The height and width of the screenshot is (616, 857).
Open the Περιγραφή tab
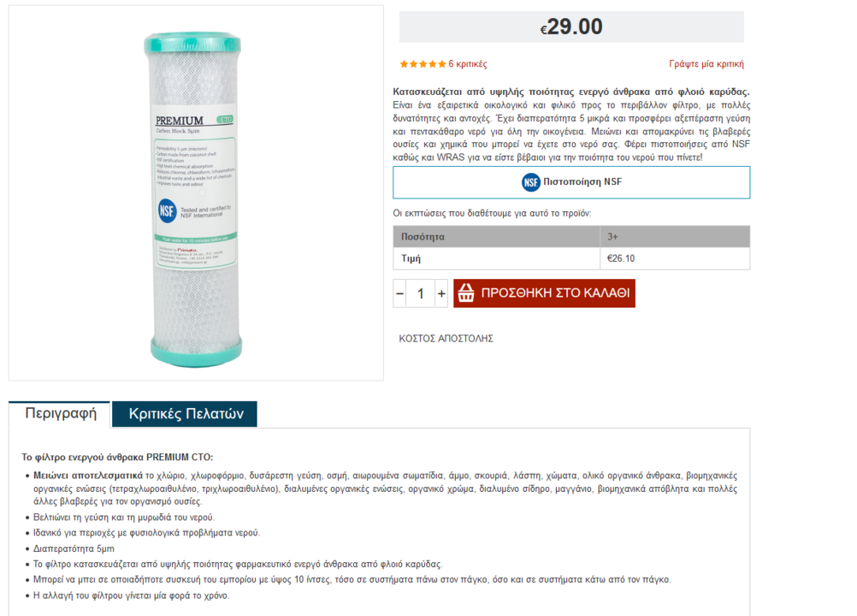point(60,414)
